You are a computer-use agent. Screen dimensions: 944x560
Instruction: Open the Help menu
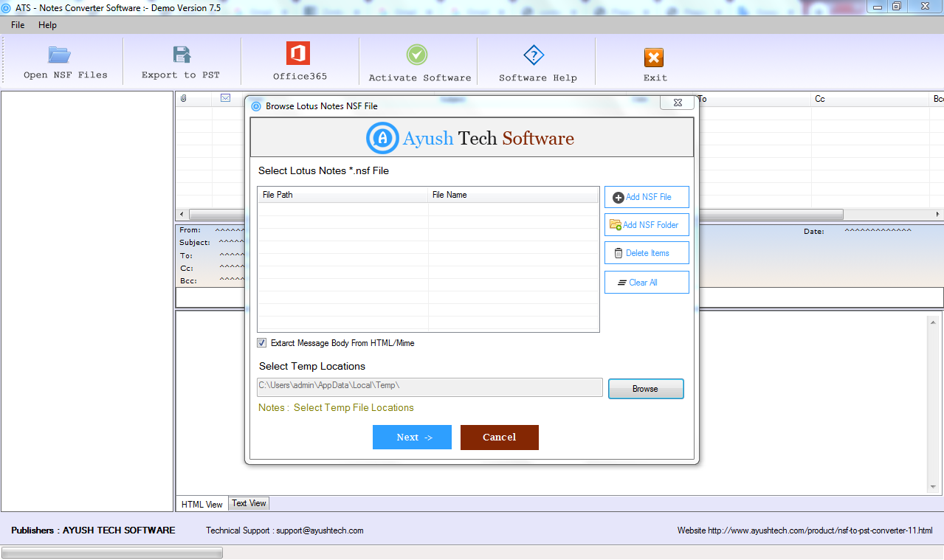47,25
